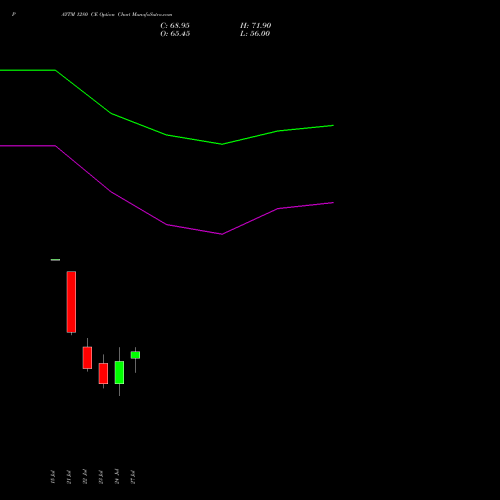Click the close value C: 68.95

coord(175,26)
